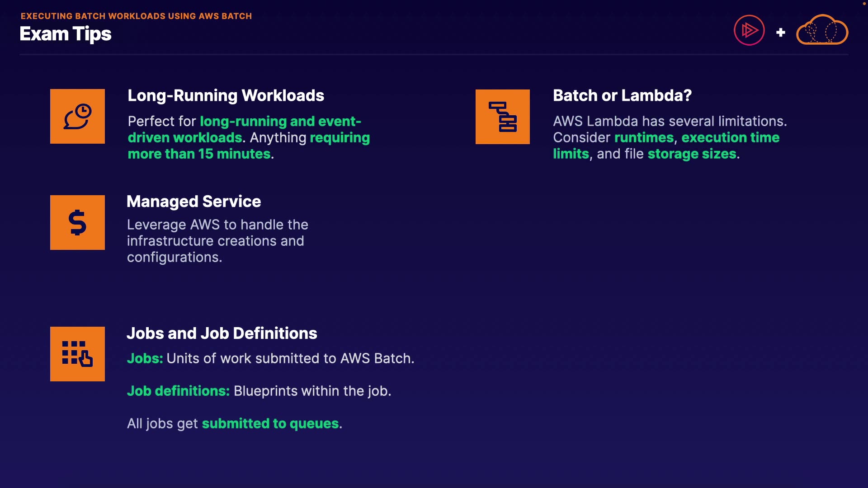Image resolution: width=868 pixels, height=488 pixels.
Task: Click the clock chat bubble icon
Action: (x=77, y=116)
